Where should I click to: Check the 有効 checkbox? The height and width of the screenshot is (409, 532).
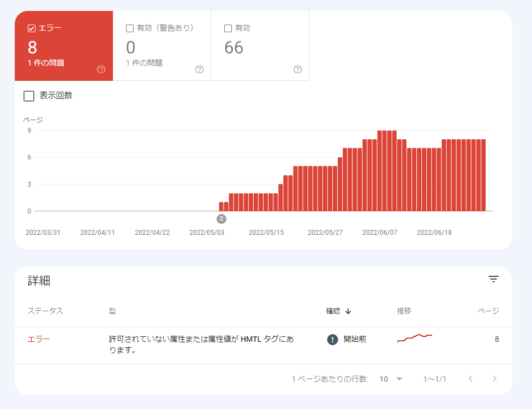[x=228, y=28]
